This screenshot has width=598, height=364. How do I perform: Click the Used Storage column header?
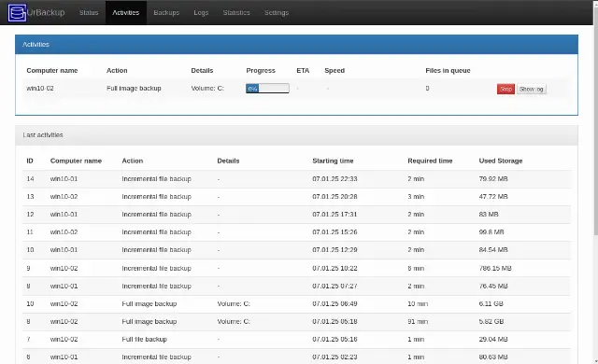point(501,161)
